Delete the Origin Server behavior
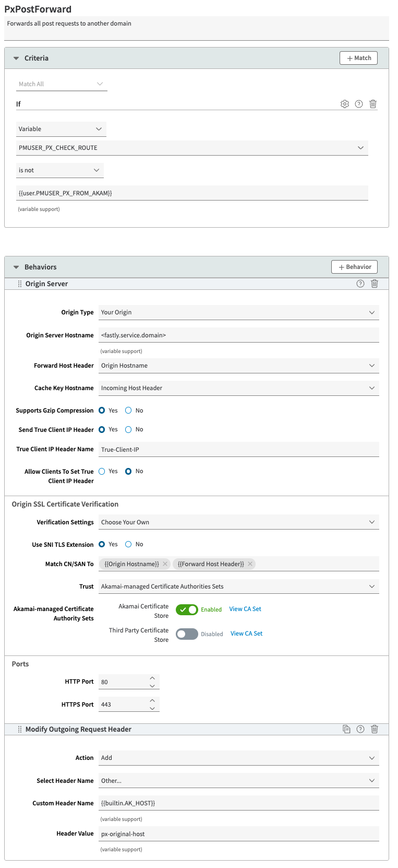398x868 pixels. tap(375, 284)
